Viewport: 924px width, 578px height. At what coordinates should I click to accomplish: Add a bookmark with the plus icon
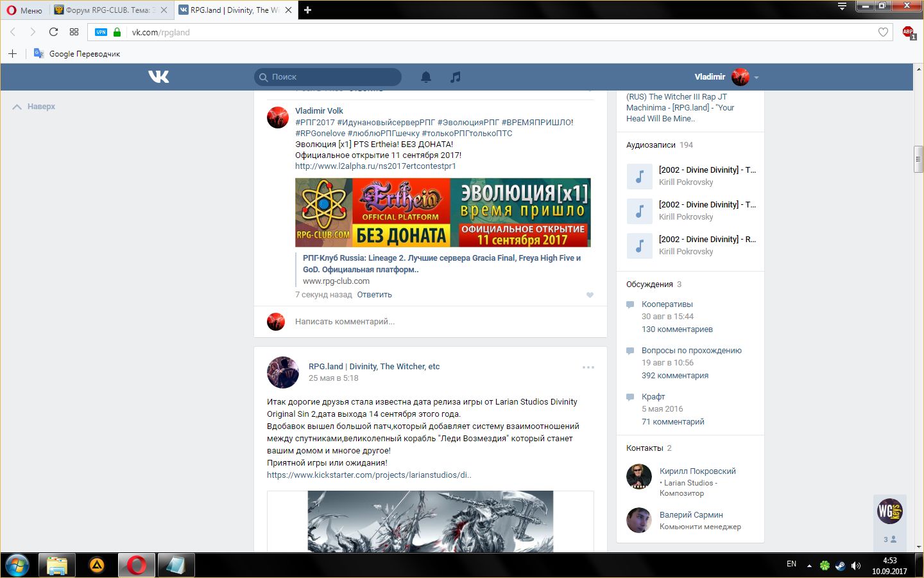point(12,53)
